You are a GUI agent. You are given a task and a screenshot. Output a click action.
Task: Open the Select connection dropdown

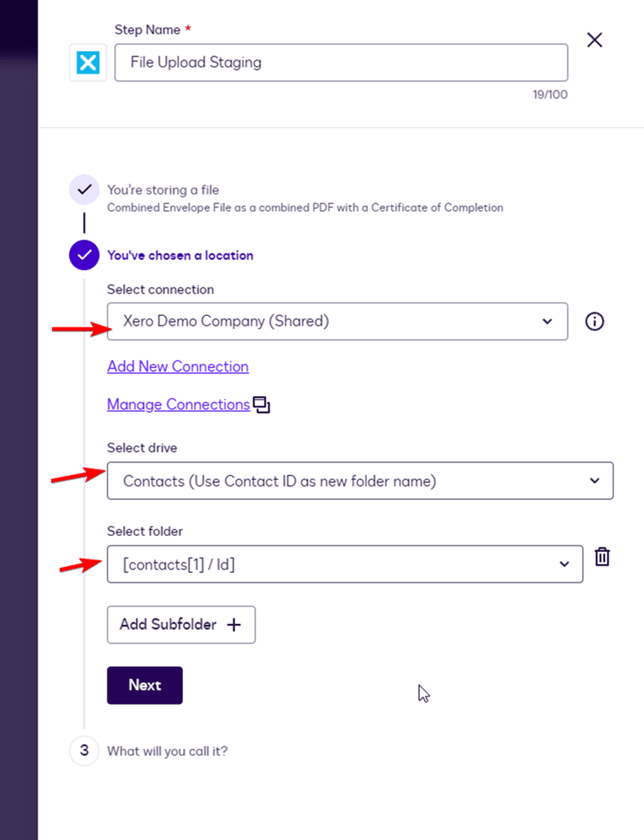coord(337,321)
